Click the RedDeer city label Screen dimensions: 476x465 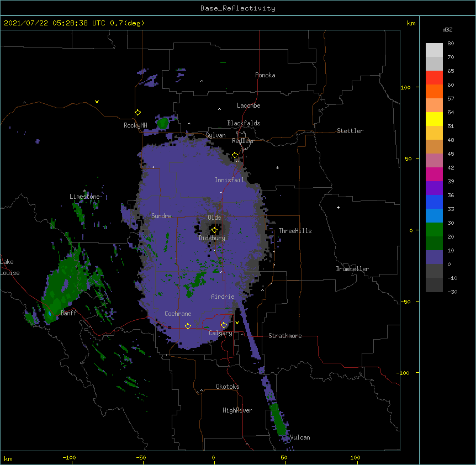243,141
